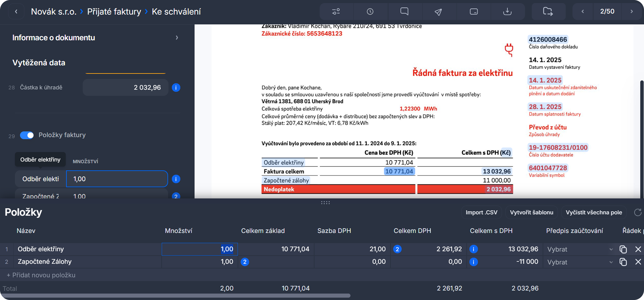Duplicate the Odběr elektřiny row

[623, 249]
